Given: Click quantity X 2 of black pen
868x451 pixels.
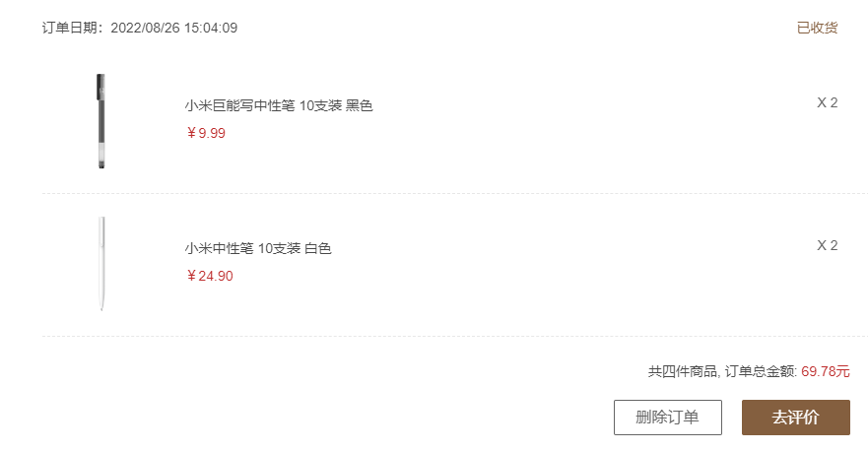Looking at the screenshot, I should pyautogui.click(x=827, y=102).
